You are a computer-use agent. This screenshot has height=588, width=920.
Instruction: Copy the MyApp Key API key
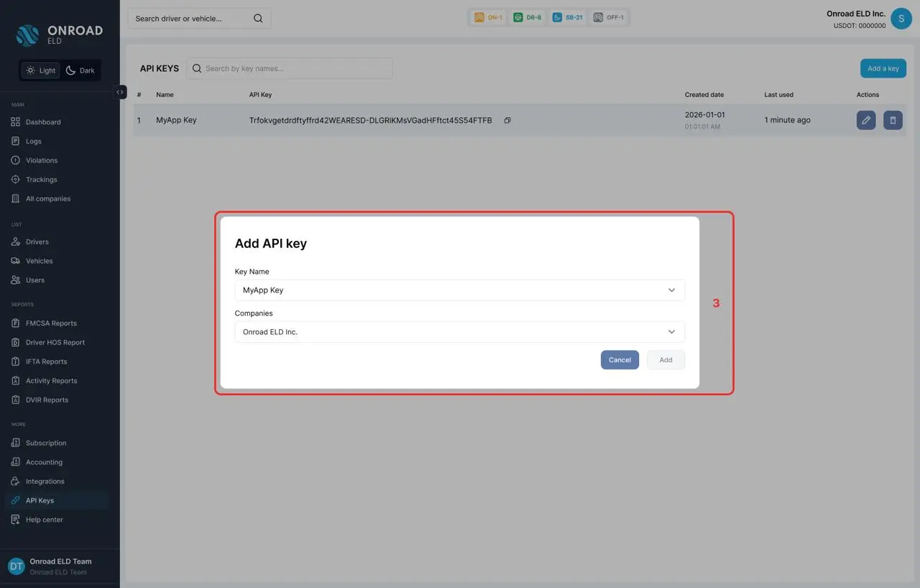(507, 120)
